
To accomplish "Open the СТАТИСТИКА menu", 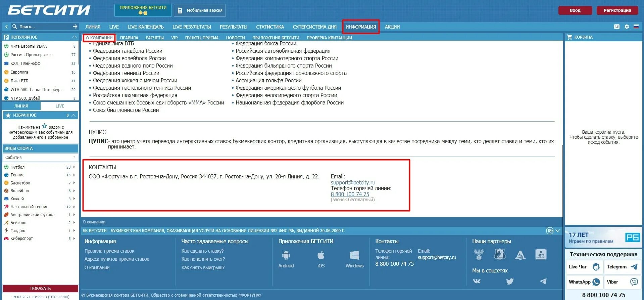I will pyautogui.click(x=270, y=27).
